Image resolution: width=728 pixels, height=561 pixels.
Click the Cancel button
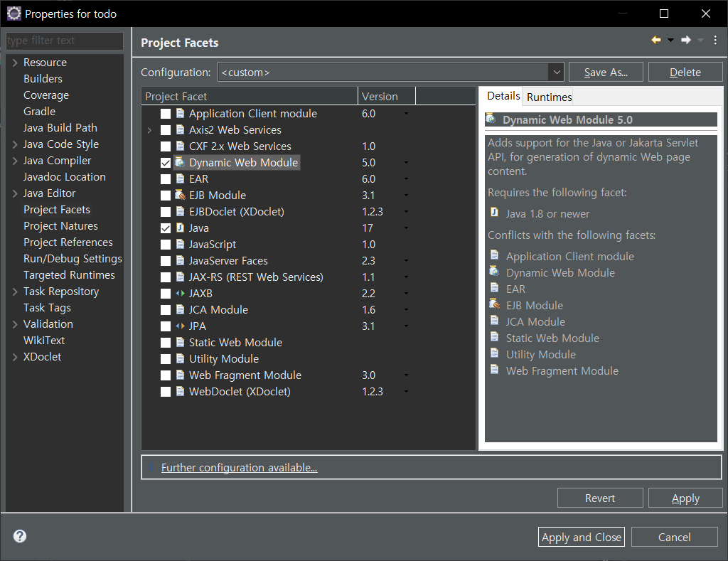pos(674,537)
